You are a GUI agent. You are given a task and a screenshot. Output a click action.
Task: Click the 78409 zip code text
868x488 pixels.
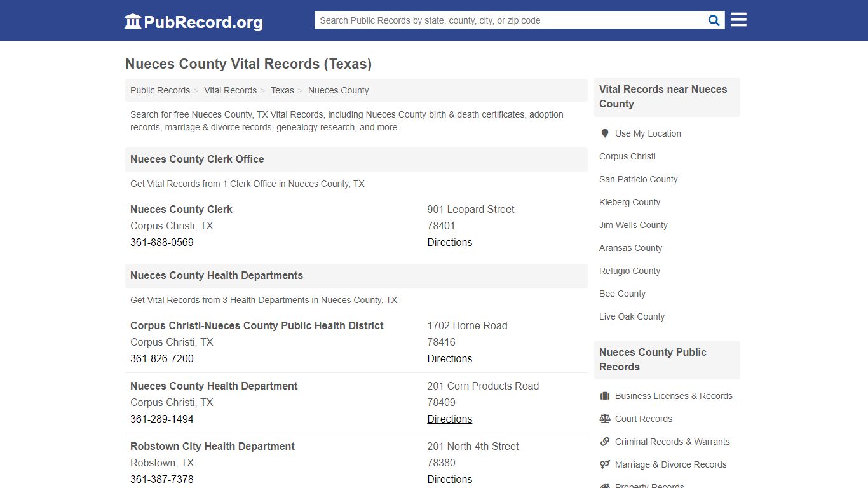tap(441, 402)
